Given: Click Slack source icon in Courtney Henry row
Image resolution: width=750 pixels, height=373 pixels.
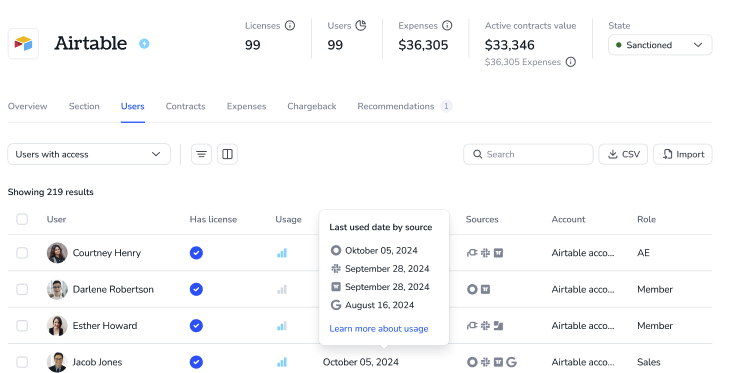Looking at the screenshot, I should coord(485,253).
